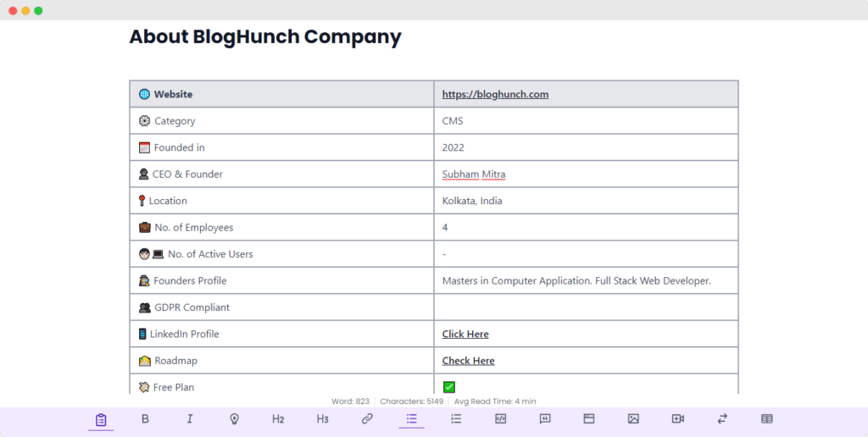Toggle bulleted list
The image size is (868, 437).
[x=411, y=418]
